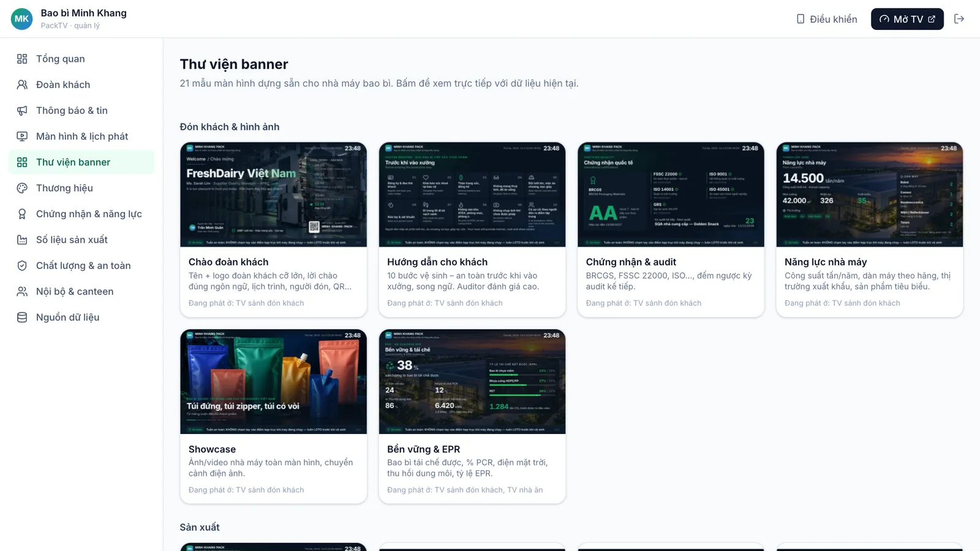Click the Chứng nhận & năng lực badge icon
The height and width of the screenshot is (551, 980).
pyautogui.click(x=22, y=214)
